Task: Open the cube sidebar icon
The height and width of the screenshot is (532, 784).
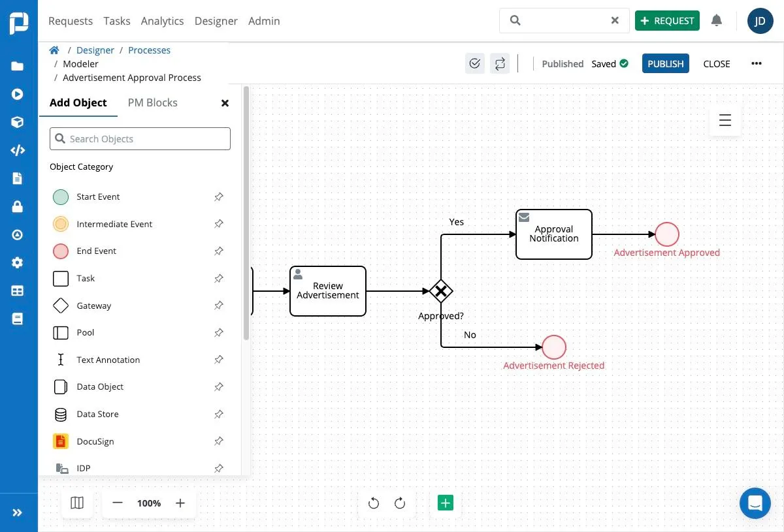Action: (x=18, y=122)
